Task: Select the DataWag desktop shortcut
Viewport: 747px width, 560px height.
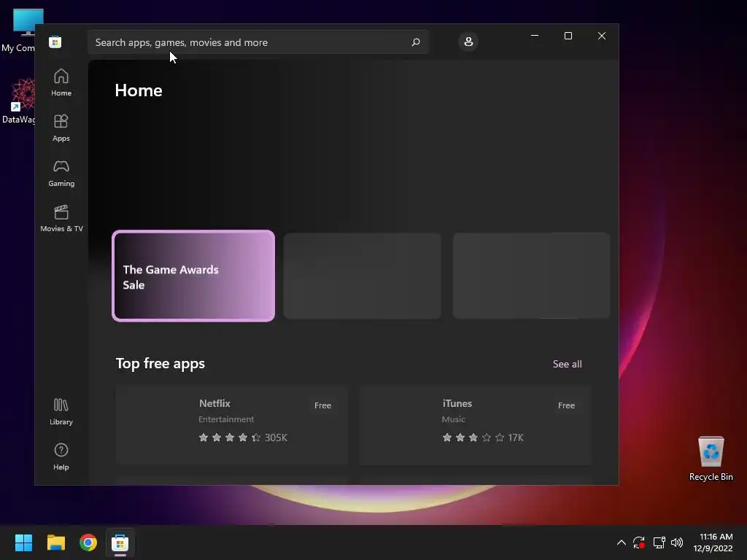Action: click(x=18, y=101)
